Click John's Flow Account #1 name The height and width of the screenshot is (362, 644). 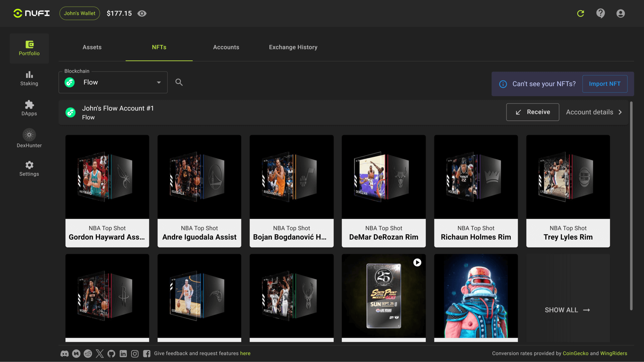coord(118,108)
